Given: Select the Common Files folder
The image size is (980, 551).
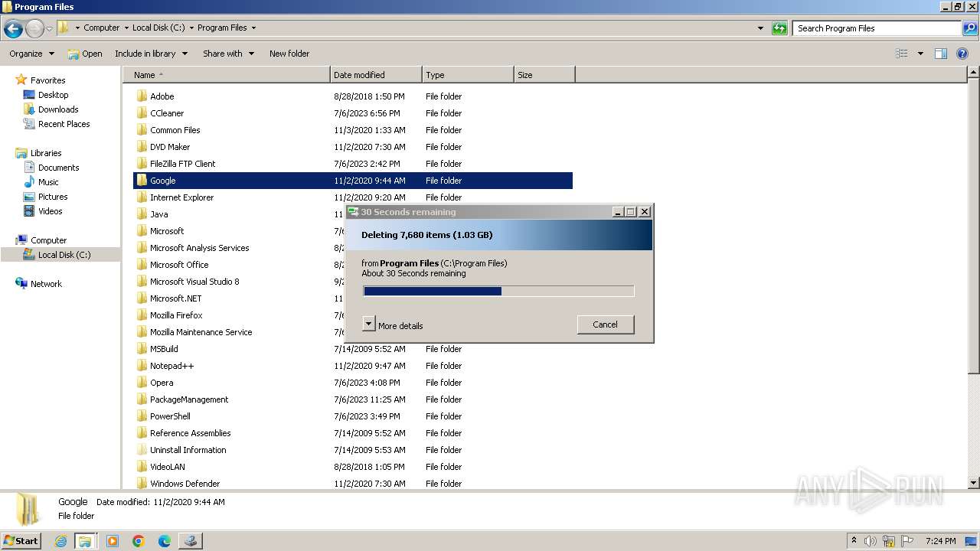Looking at the screenshot, I should pyautogui.click(x=175, y=130).
